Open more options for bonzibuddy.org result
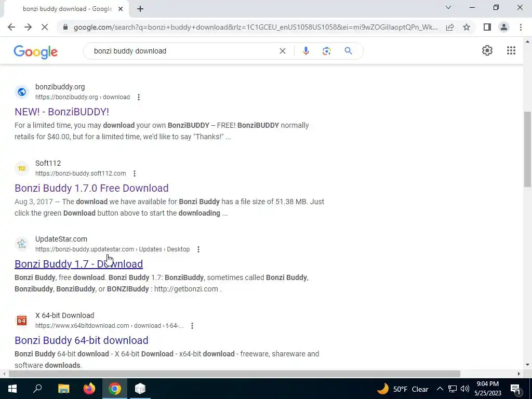Image resolution: width=532 pixels, height=399 pixels. (138, 97)
